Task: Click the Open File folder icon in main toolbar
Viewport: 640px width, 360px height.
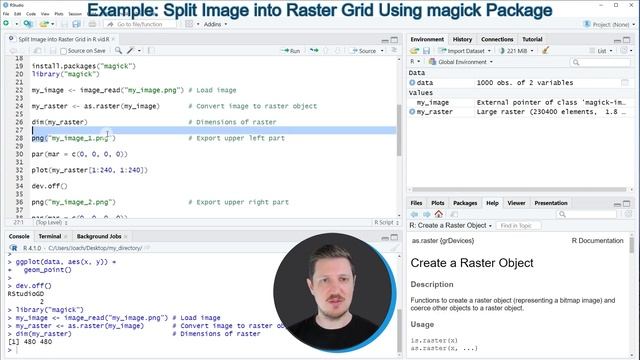Action: 44,24
